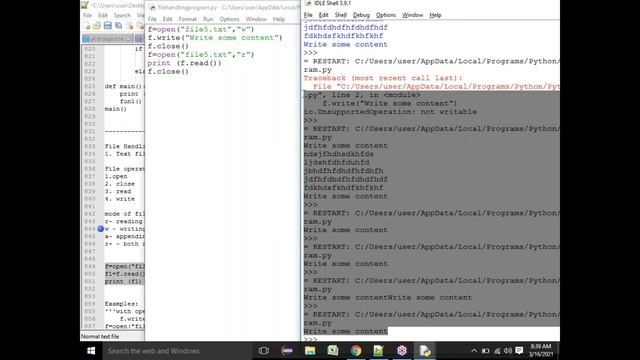Open Edit menu in Notepad++ window
Viewport: 640px width, 360px height.
(x=102, y=15)
